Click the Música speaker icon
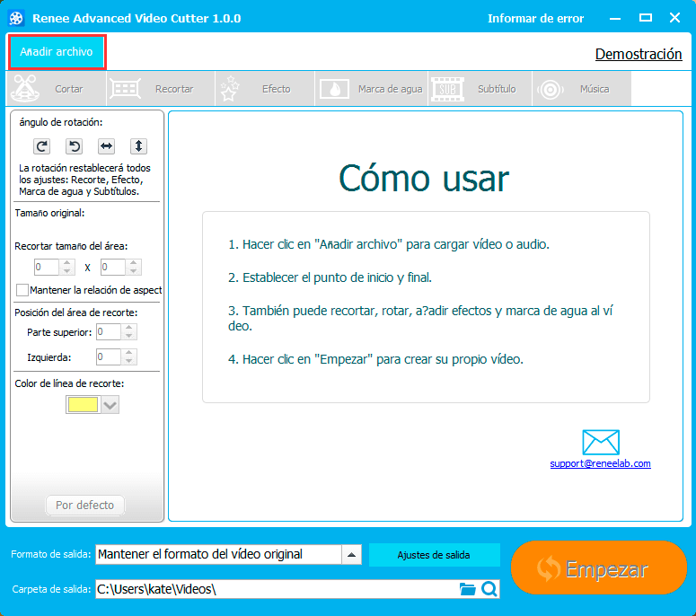 tap(550, 89)
